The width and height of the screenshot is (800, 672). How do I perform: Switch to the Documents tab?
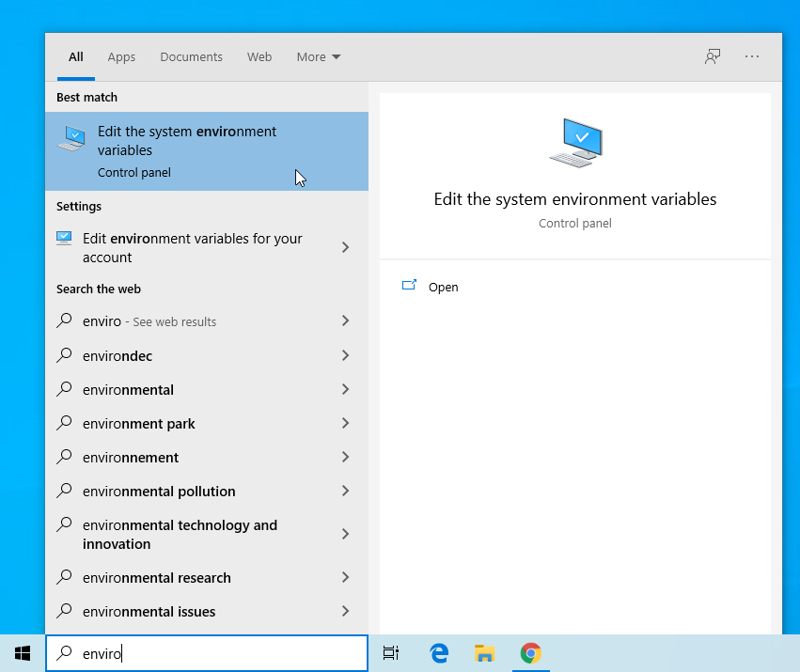click(x=191, y=56)
